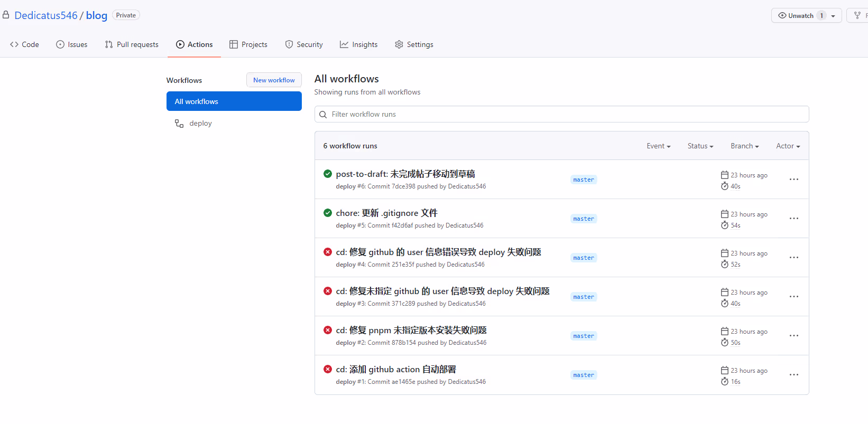Open repository Settings tab
Image resolution: width=868 pixels, height=424 pixels.
(414, 44)
